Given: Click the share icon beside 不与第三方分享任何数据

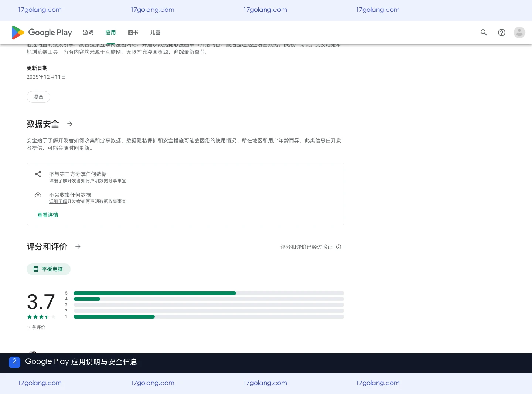Looking at the screenshot, I should tap(38, 174).
